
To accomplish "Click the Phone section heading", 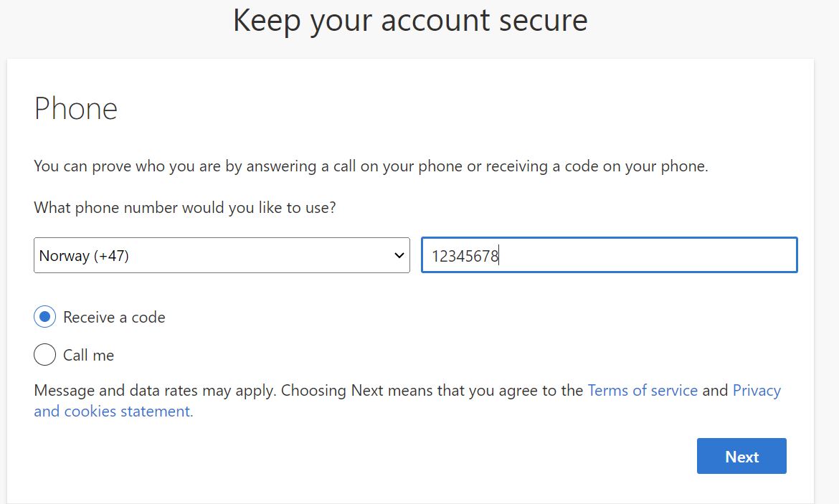I will [76, 109].
